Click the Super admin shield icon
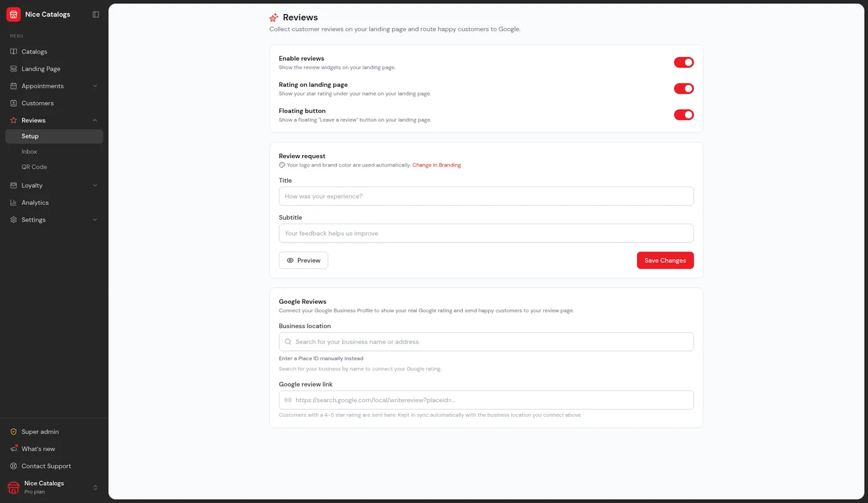The image size is (868, 503). (13, 432)
